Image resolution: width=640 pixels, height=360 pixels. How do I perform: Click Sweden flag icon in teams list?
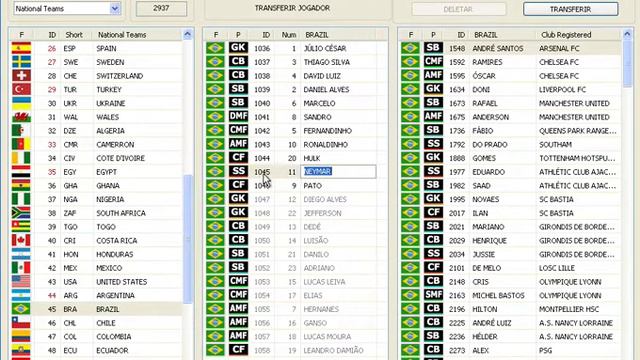point(21,62)
